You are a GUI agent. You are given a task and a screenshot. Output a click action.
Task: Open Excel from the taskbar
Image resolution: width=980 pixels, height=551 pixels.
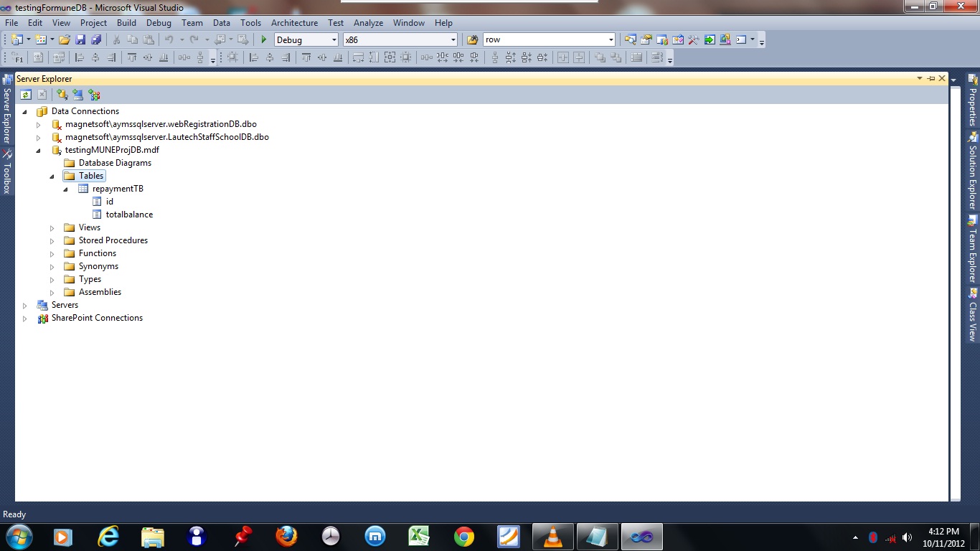419,537
